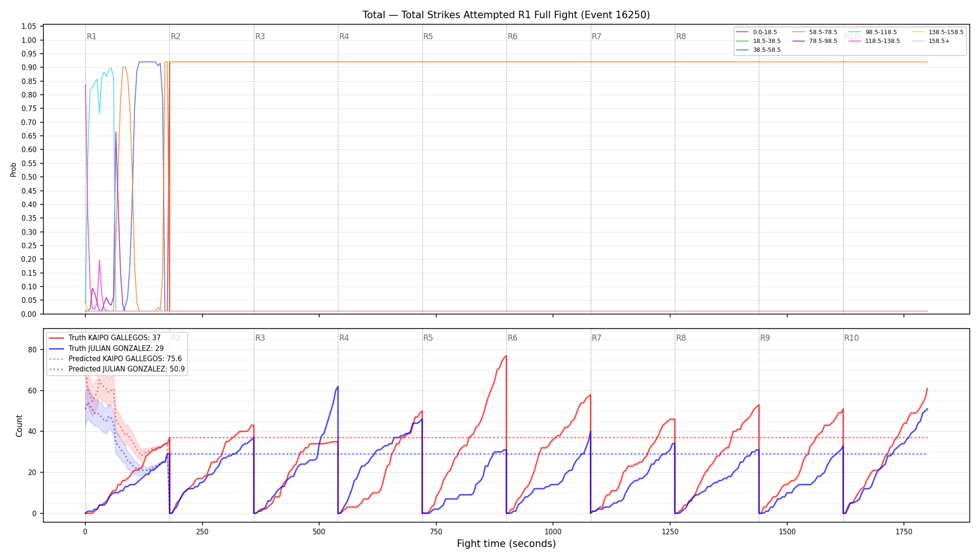Click the Prob axis tick '0.25'
This screenshot has height=560, width=980.
pyautogui.click(x=29, y=245)
